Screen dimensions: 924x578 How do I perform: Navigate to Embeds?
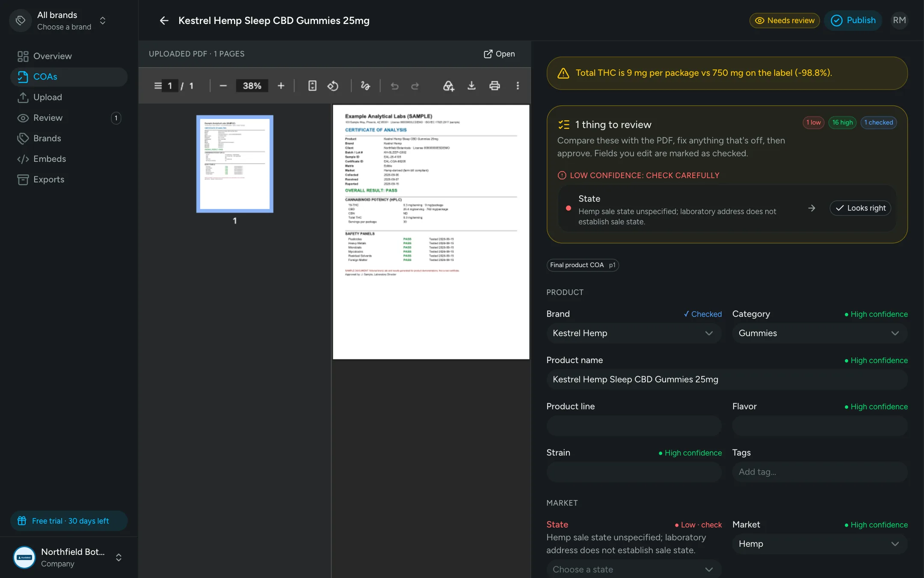coord(69,159)
